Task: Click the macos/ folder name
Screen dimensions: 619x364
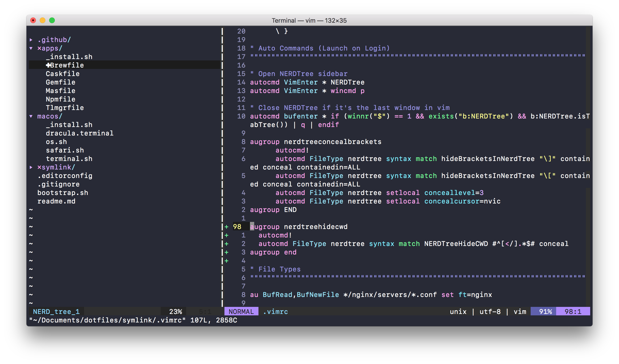Action: coord(50,116)
